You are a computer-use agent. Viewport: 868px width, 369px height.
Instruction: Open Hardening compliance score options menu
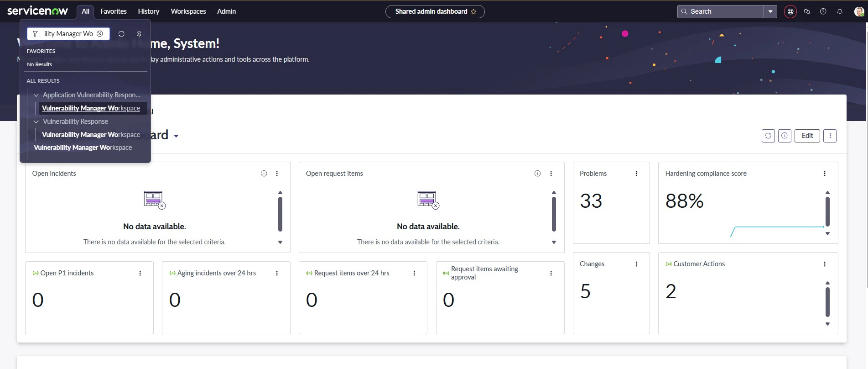tap(825, 174)
